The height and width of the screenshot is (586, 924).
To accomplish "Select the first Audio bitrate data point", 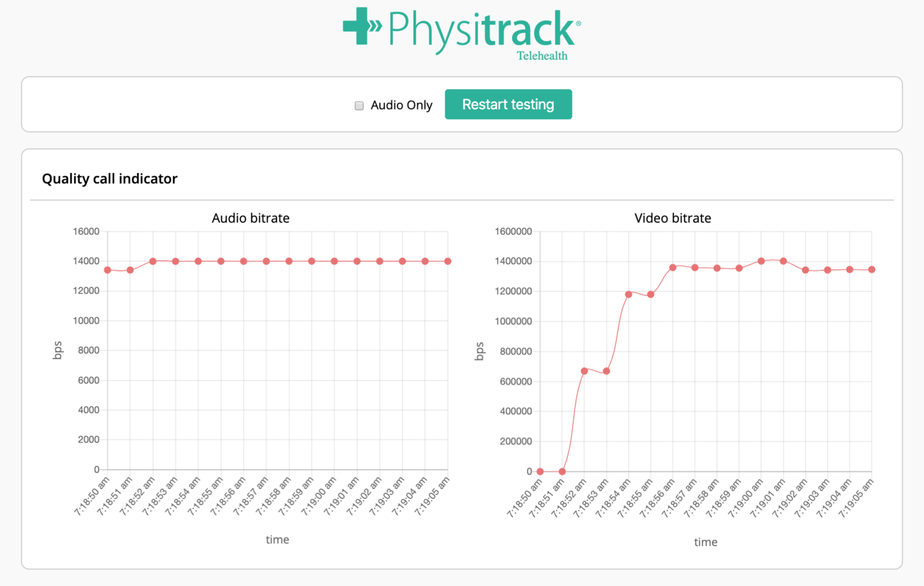I will (x=107, y=270).
